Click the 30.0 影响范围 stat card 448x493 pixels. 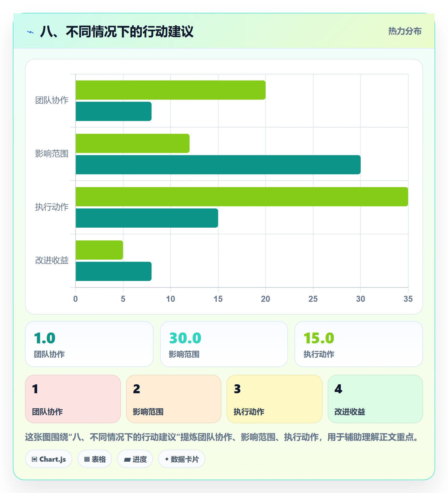click(x=224, y=344)
